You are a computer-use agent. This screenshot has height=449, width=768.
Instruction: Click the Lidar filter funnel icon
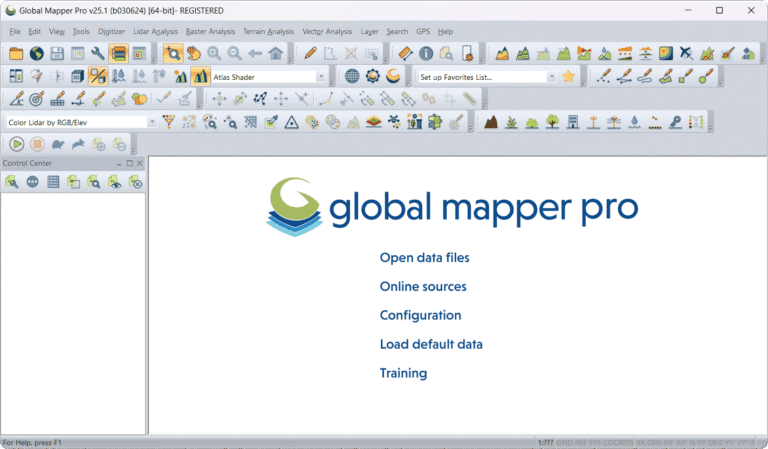168,121
